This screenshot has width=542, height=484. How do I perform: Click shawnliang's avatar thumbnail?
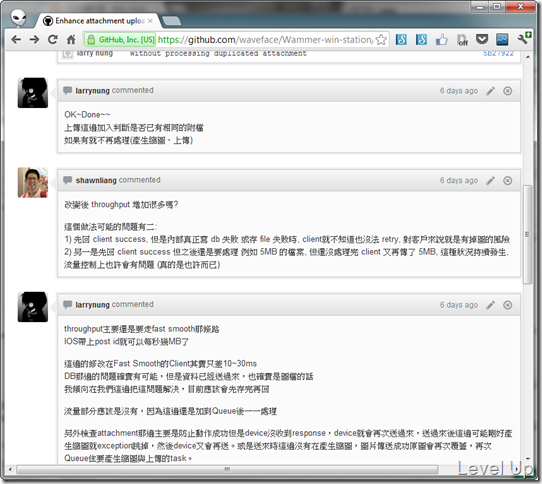click(x=33, y=183)
